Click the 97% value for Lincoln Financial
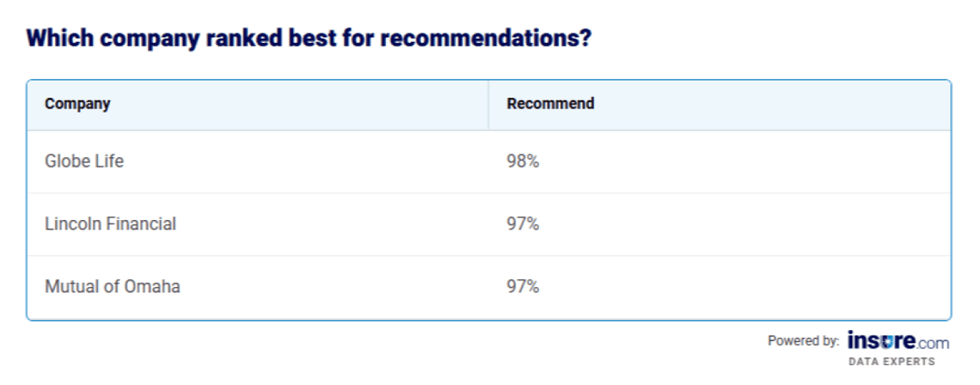 click(523, 223)
